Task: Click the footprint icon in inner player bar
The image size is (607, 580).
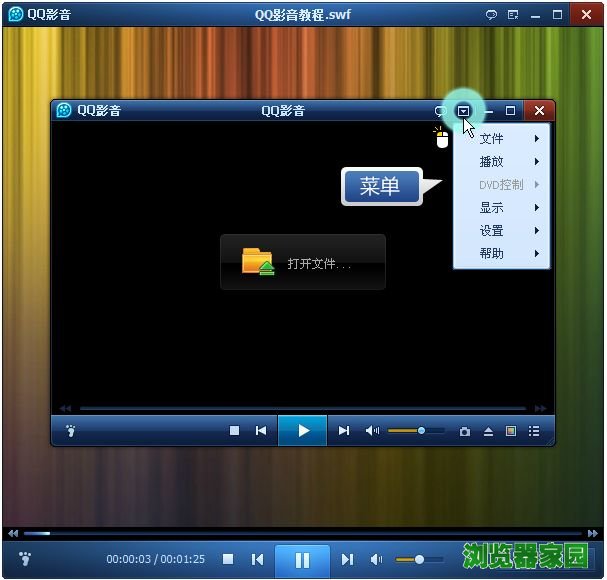Action: (71, 431)
